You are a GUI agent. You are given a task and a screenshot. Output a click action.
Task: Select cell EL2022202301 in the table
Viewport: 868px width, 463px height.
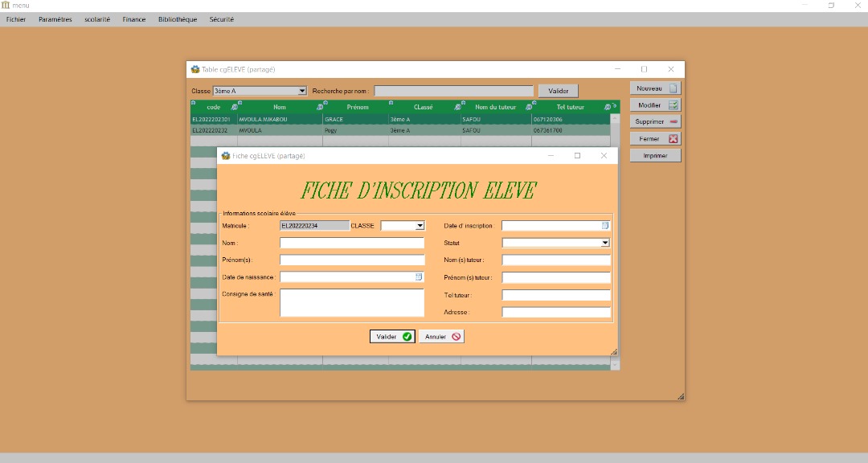tap(214, 119)
